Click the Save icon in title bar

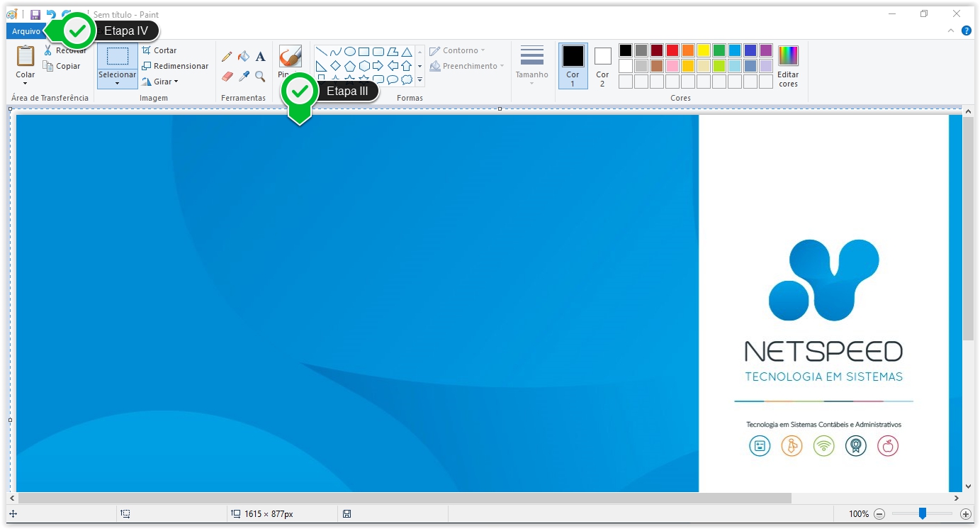(x=35, y=14)
